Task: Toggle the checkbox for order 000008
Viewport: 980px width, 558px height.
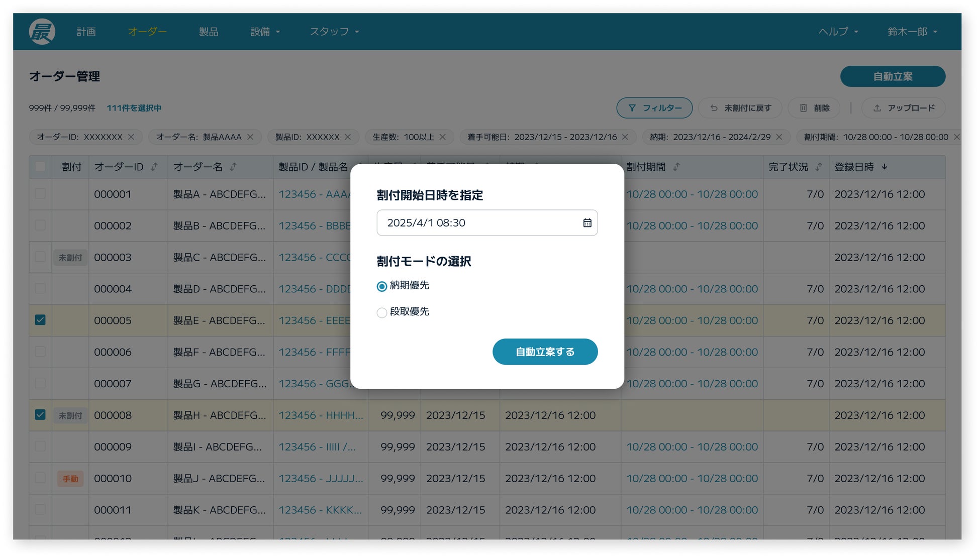Action: (x=40, y=415)
